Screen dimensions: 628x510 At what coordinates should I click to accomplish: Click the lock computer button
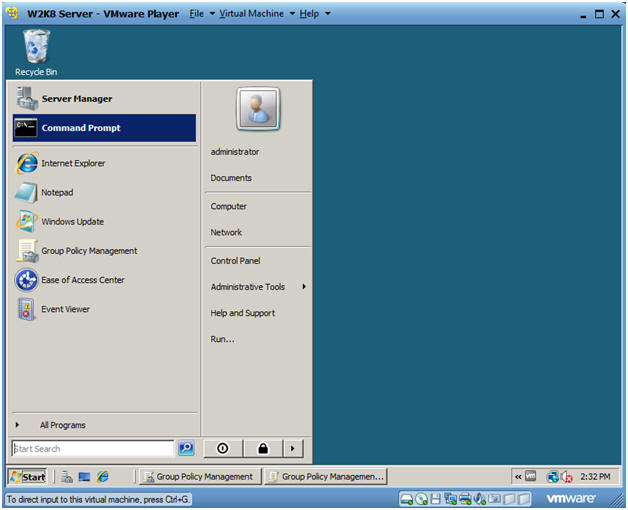[263, 448]
